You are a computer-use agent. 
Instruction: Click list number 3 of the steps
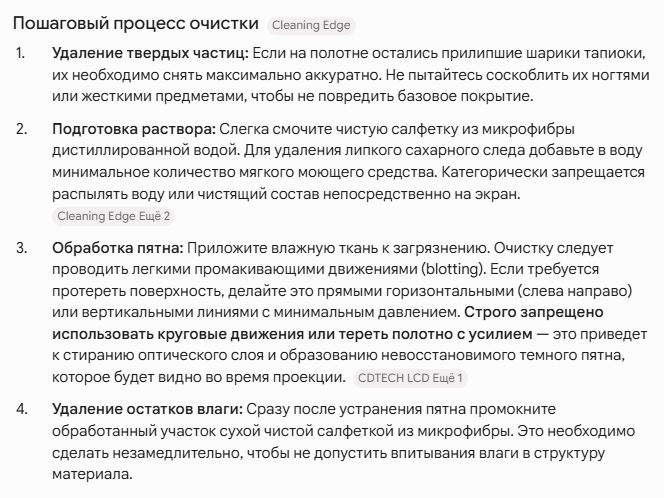(22, 248)
